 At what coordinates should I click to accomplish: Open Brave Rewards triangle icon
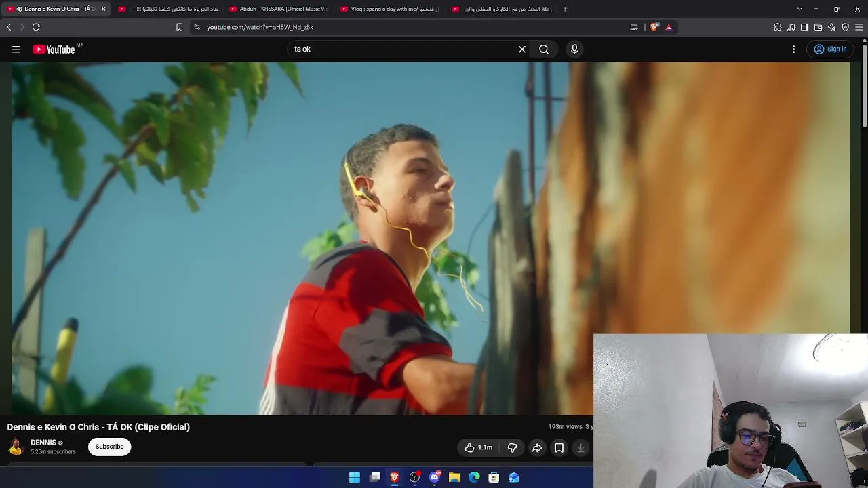coord(669,27)
